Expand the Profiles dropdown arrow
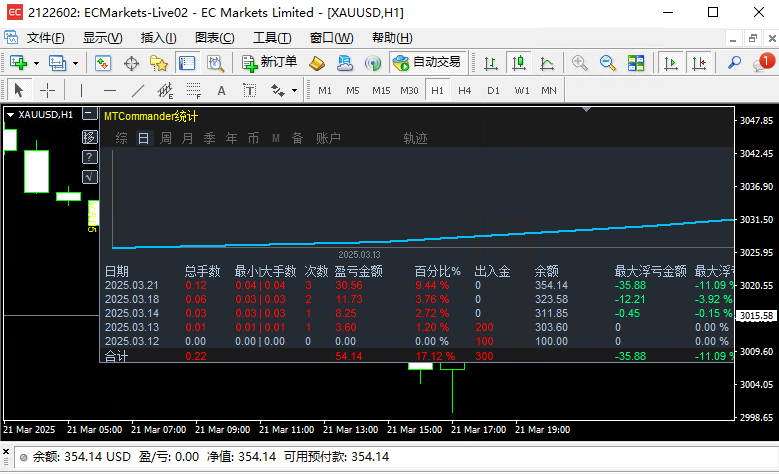Image resolution: width=779 pixels, height=474 pixels. pos(76,63)
